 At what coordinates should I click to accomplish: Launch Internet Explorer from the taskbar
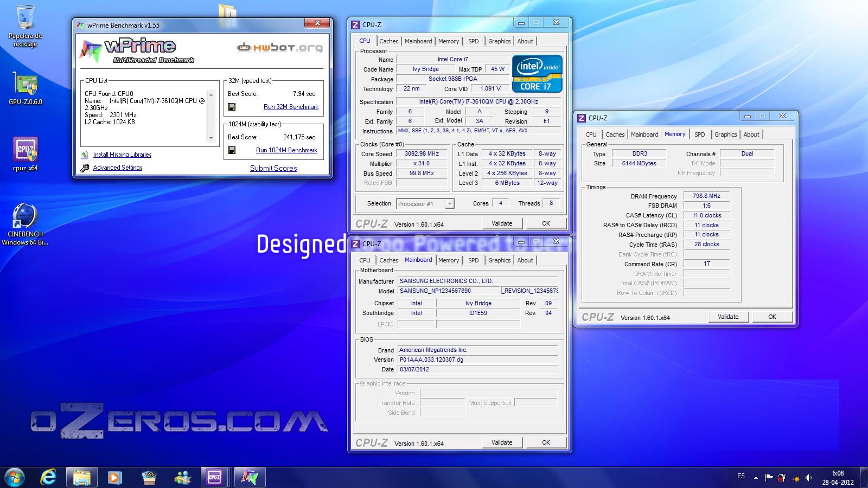[48, 477]
